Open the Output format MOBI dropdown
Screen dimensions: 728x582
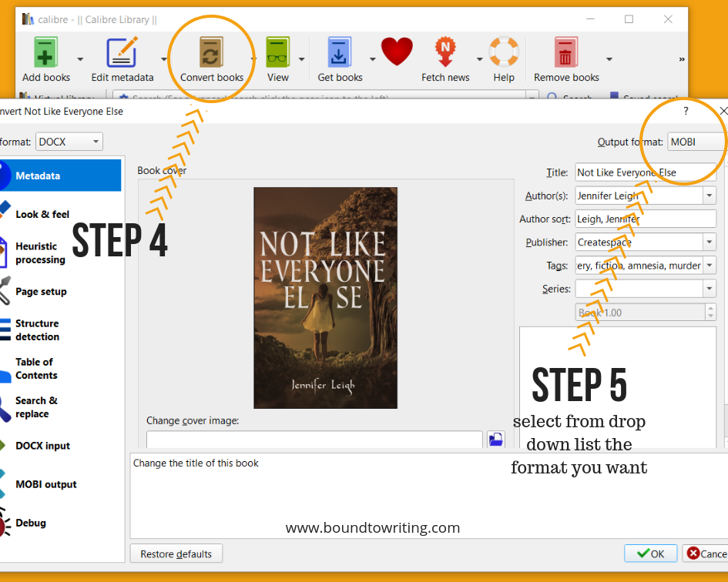tap(697, 142)
